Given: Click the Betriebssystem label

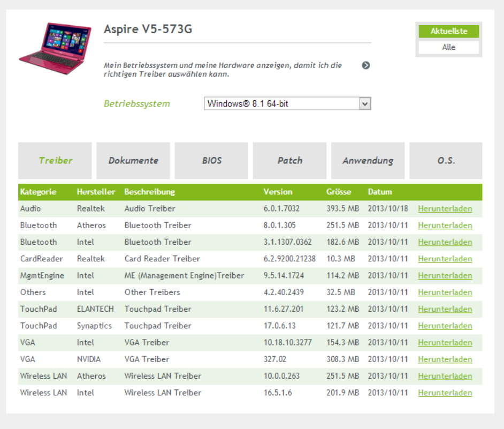Looking at the screenshot, I should tap(136, 103).
